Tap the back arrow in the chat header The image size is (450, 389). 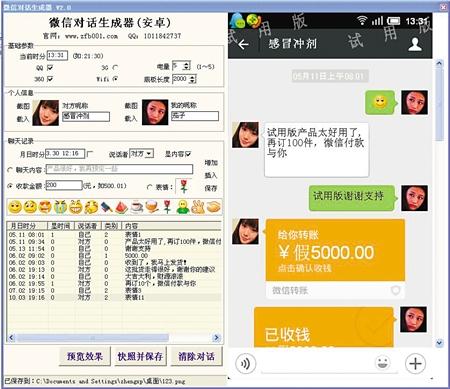tap(244, 44)
